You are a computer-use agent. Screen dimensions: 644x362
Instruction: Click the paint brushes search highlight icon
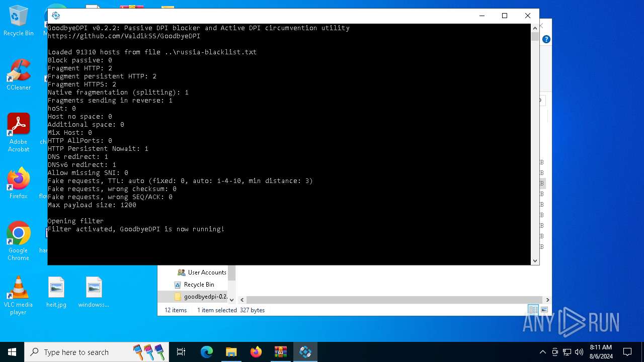coord(148,352)
